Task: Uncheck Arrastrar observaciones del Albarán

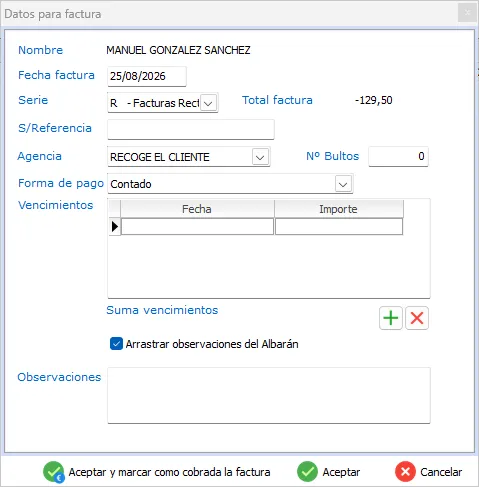Action: pyautogui.click(x=116, y=344)
